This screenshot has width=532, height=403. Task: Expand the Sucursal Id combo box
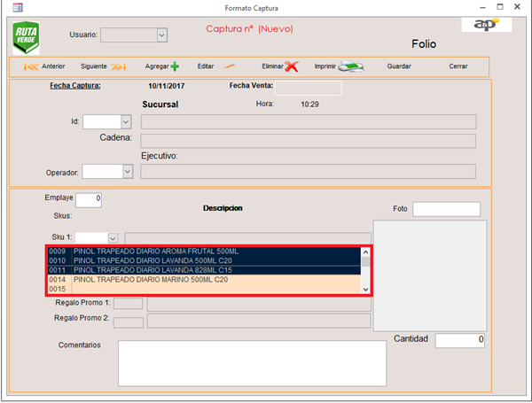coord(127,121)
